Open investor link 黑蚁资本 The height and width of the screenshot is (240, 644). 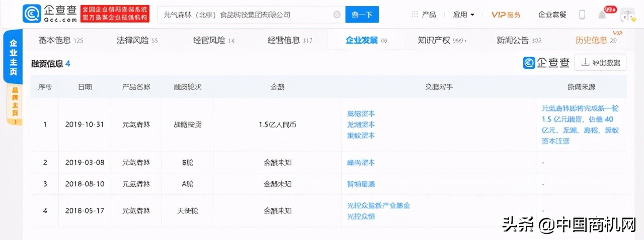click(x=361, y=136)
